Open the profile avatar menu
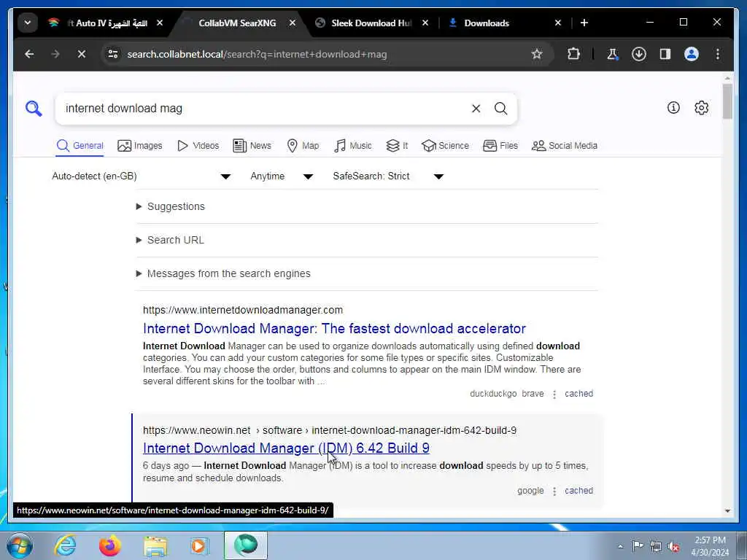This screenshot has height=560, width=747. pyautogui.click(x=692, y=54)
